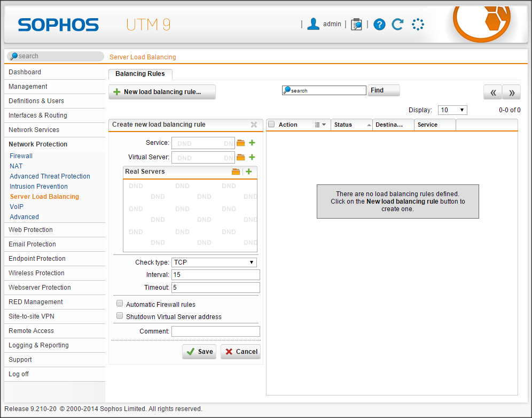Enable Automatic Firewall rules checkbox

(x=120, y=304)
